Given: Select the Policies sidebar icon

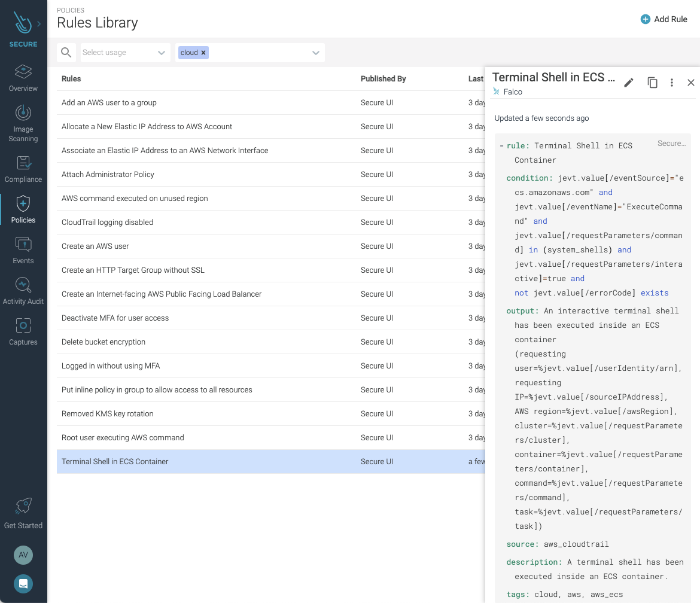Looking at the screenshot, I should coord(23,209).
